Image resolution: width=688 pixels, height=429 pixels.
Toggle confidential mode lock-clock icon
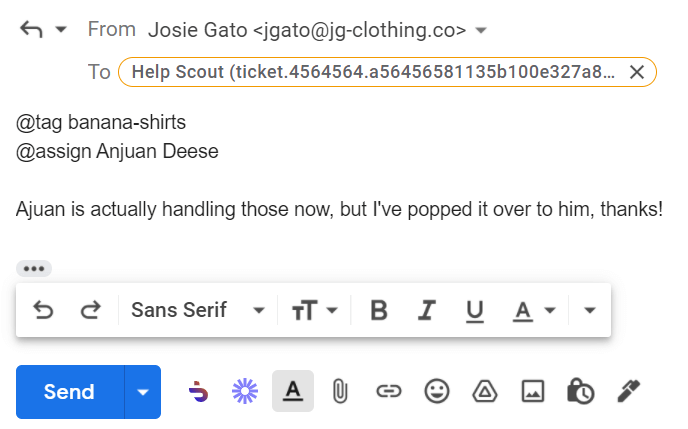pos(579,392)
